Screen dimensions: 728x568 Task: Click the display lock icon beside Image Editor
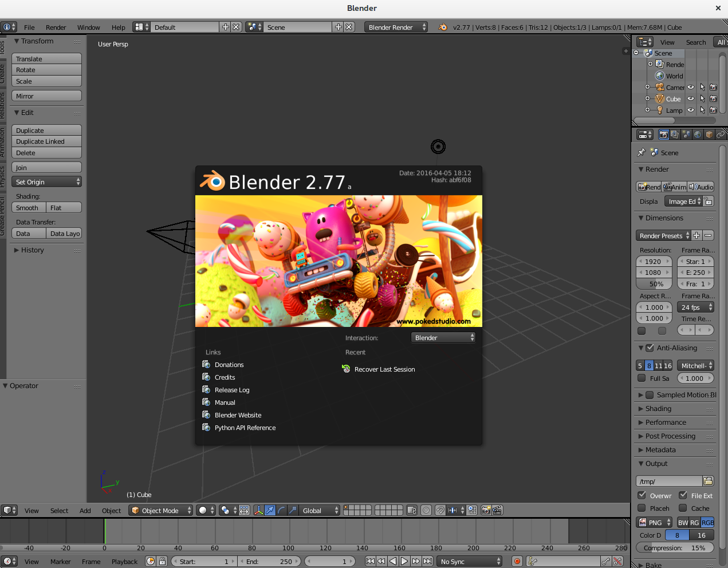pos(709,202)
